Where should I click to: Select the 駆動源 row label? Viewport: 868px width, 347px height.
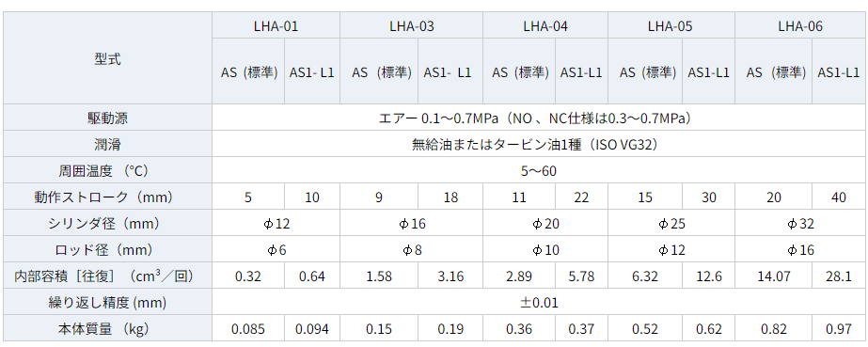pos(107,118)
